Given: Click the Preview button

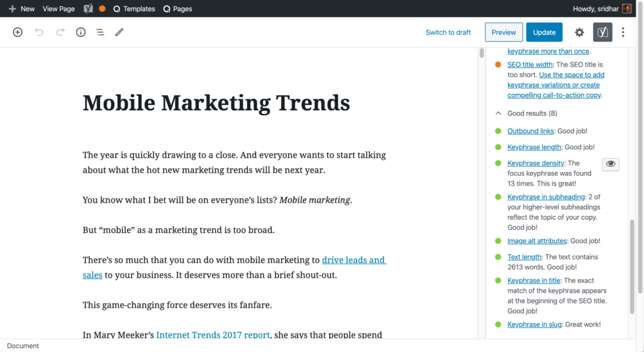Looking at the screenshot, I should pyautogui.click(x=504, y=32).
